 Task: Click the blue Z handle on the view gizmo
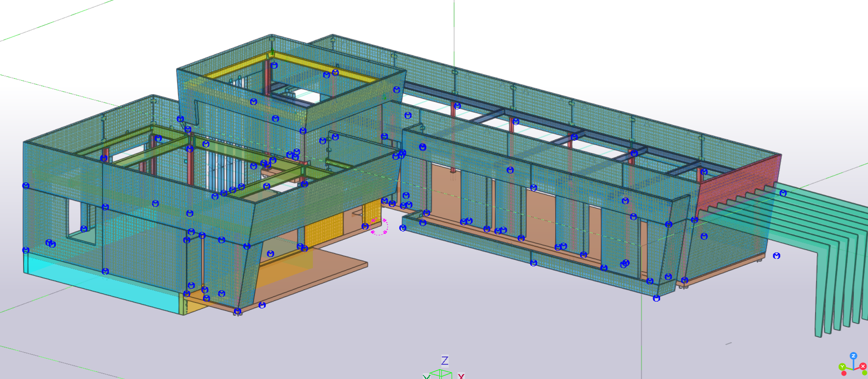tap(853, 355)
